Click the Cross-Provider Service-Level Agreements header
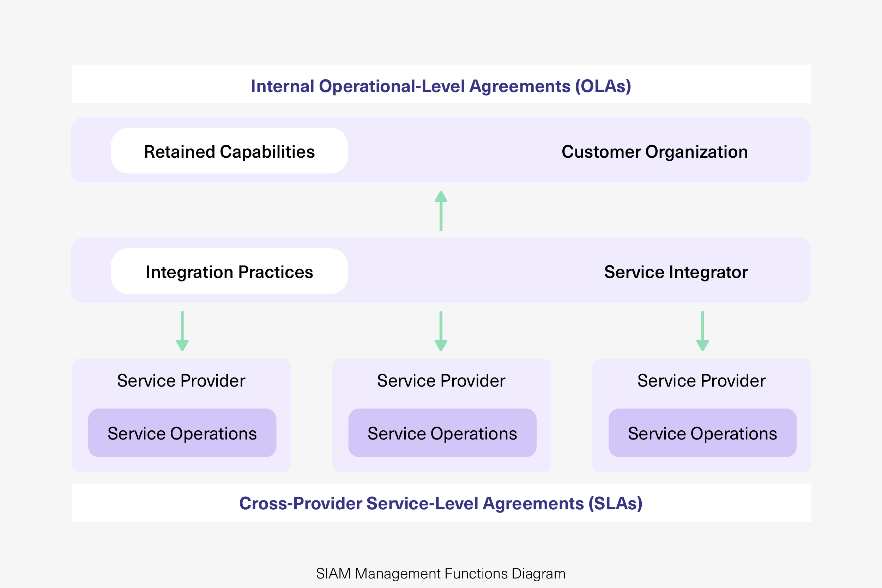The height and width of the screenshot is (588, 882). pos(441,505)
